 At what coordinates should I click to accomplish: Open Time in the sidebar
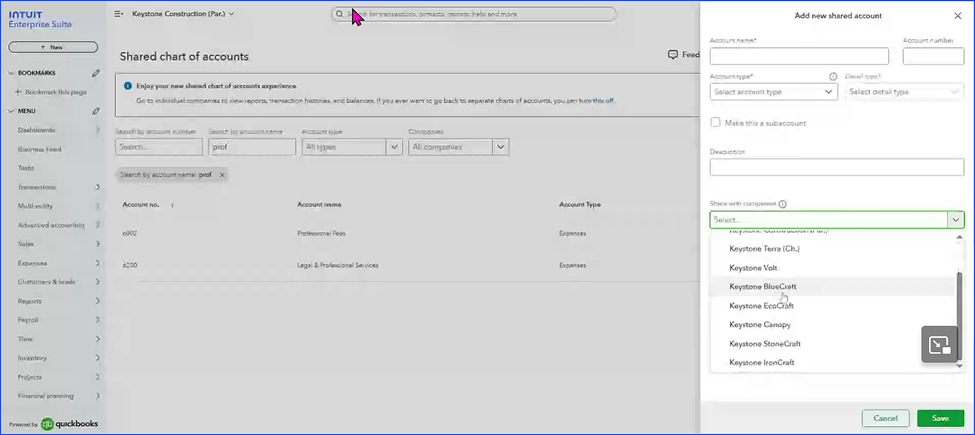25,339
